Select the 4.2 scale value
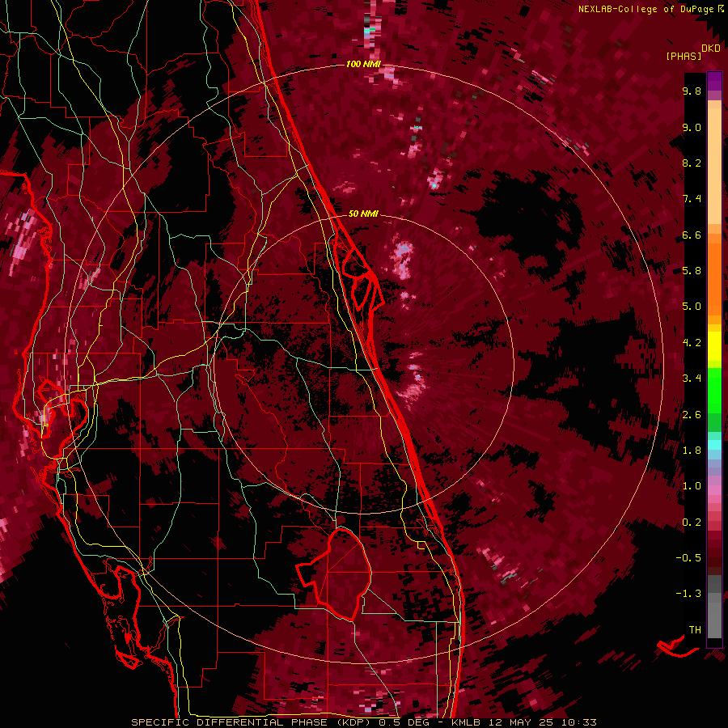This screenshot has width=728, height=728. click(692, 343)
